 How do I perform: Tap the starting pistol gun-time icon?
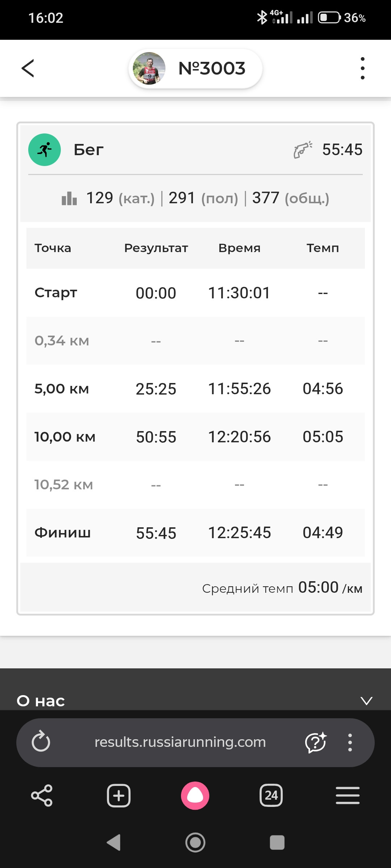coord(303,150)
